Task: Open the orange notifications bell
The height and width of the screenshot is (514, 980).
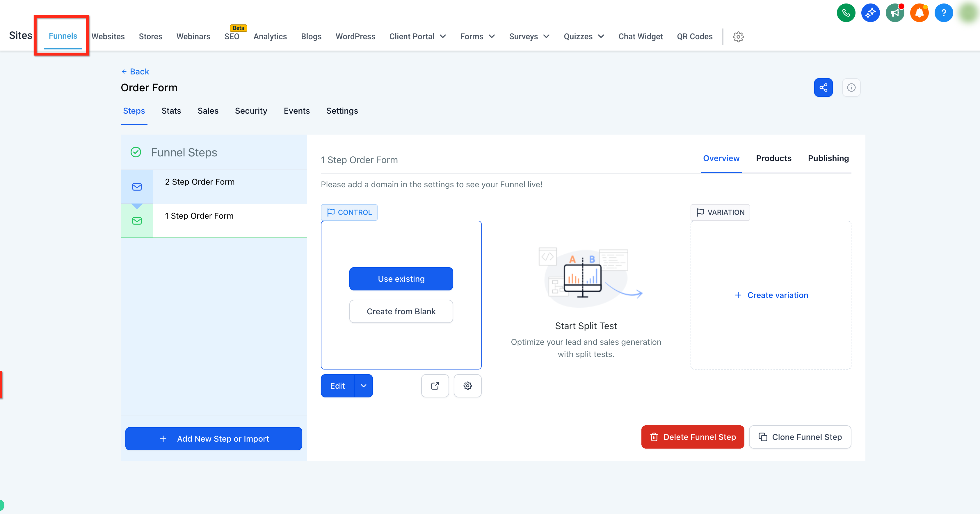Action: point(919,13)
